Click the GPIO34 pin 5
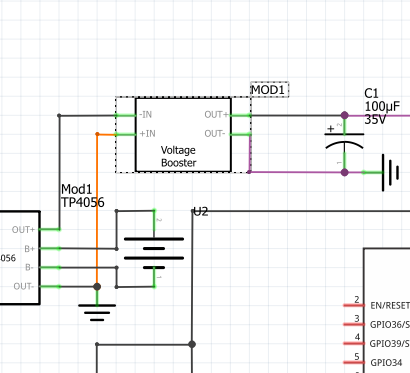Image resolution: width=410 pixels, height=373 pixels. [x=354, y=362]
